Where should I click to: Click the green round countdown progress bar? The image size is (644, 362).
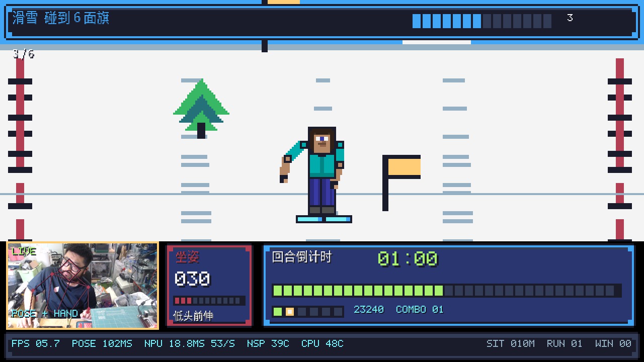447,291
